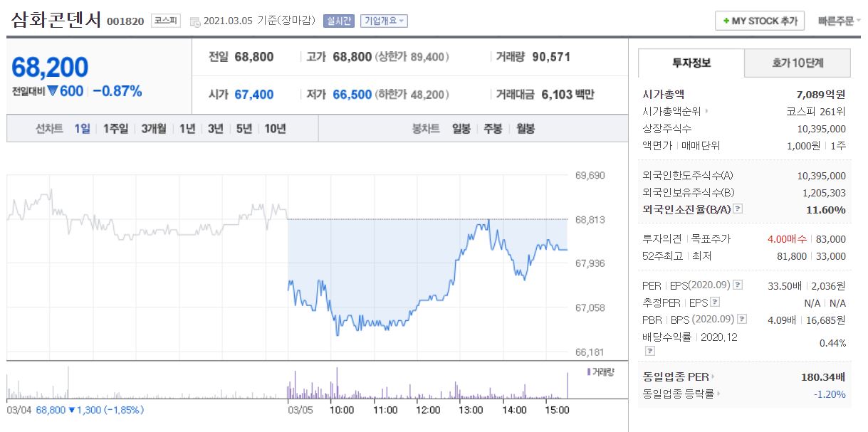This screenshot has width=868, height=432.
Task: Click the 외국인보유주식수 1,205,303 value
Action: click(x=824, y=193)
